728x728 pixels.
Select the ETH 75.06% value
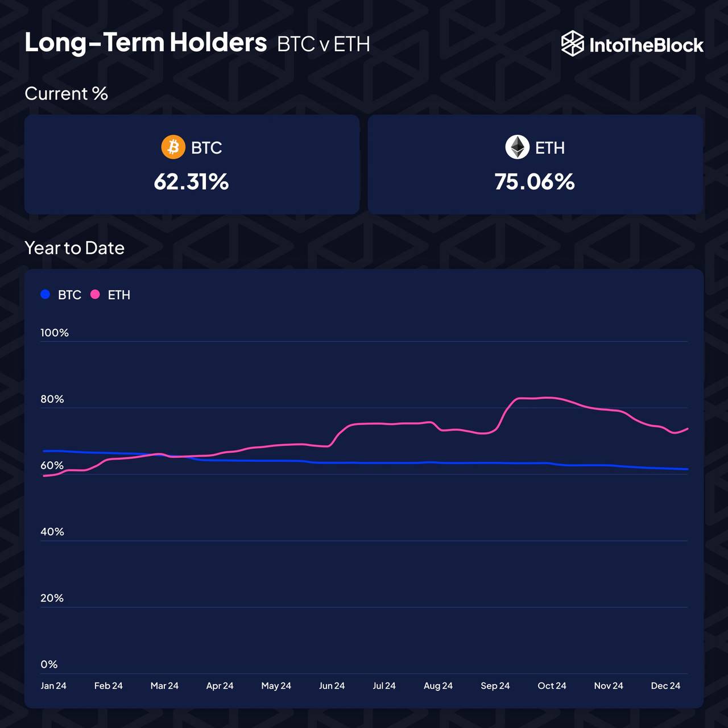click(535, 182)
